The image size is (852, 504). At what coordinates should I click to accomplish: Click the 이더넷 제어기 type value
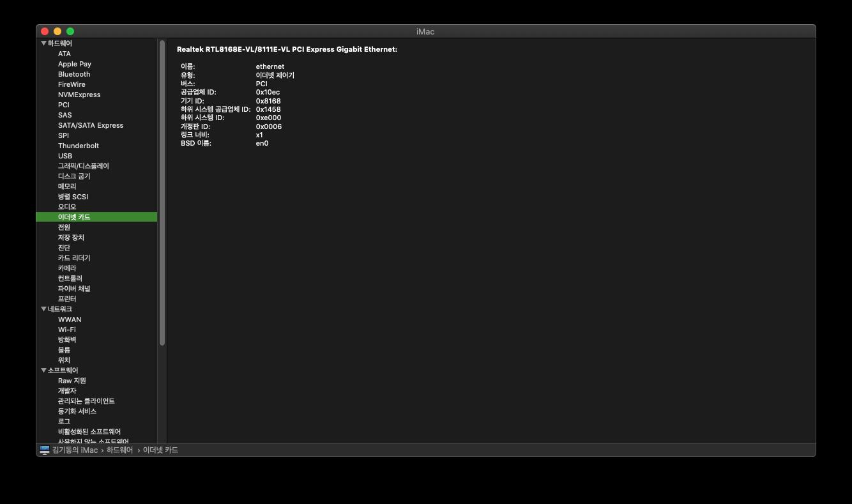(x=275, y=75)
